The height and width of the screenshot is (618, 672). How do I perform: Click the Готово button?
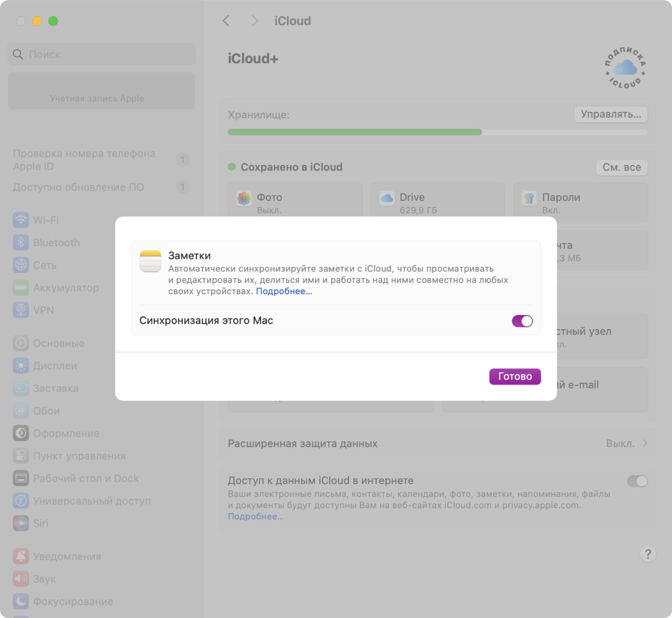click(515, 376)
